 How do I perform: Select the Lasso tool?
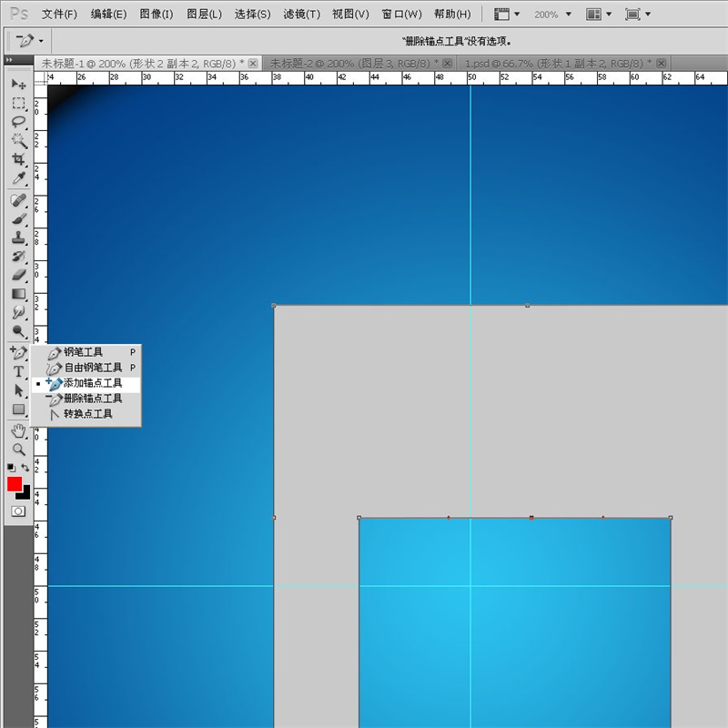click(x=18, y=122)
